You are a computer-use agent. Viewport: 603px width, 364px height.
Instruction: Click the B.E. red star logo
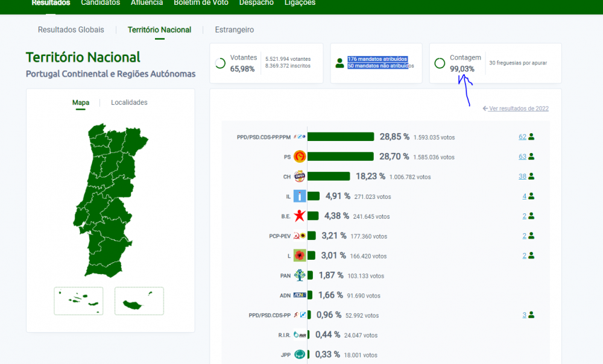[x=300, y=216]
